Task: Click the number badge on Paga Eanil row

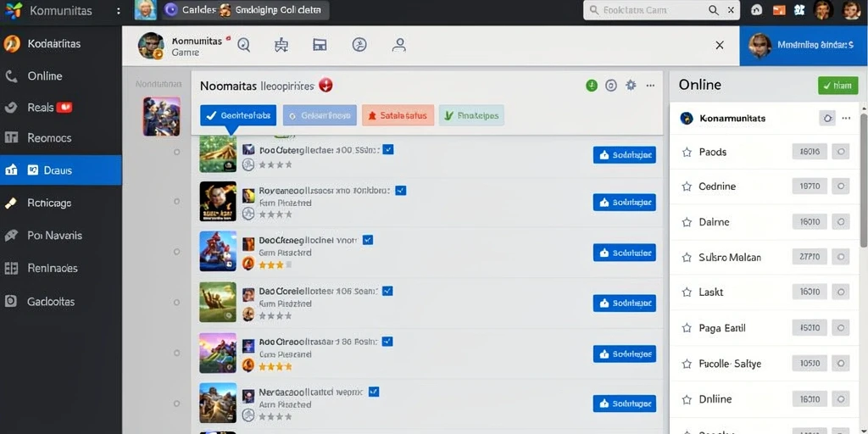Action: (x=810, y=328)
